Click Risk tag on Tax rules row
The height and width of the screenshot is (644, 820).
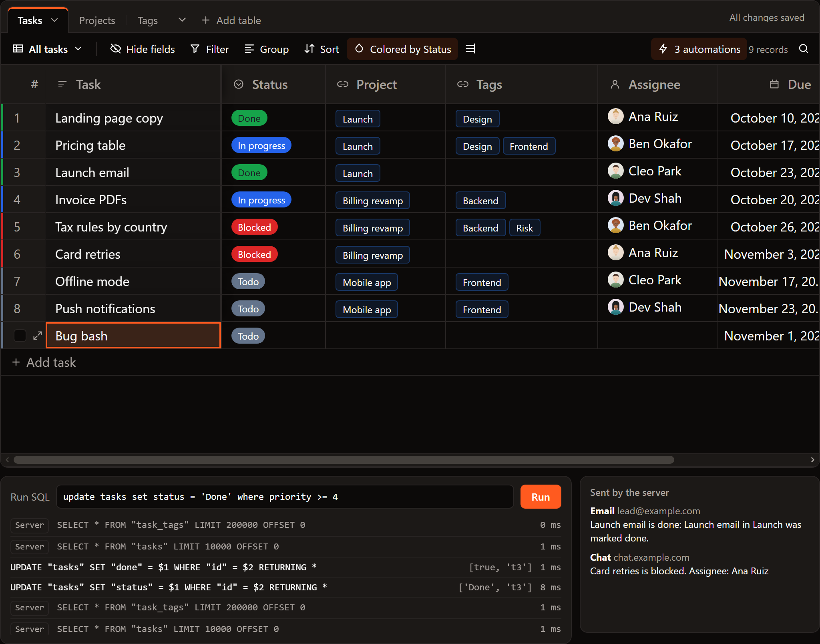pyautogui.click(x=525, y=227)
